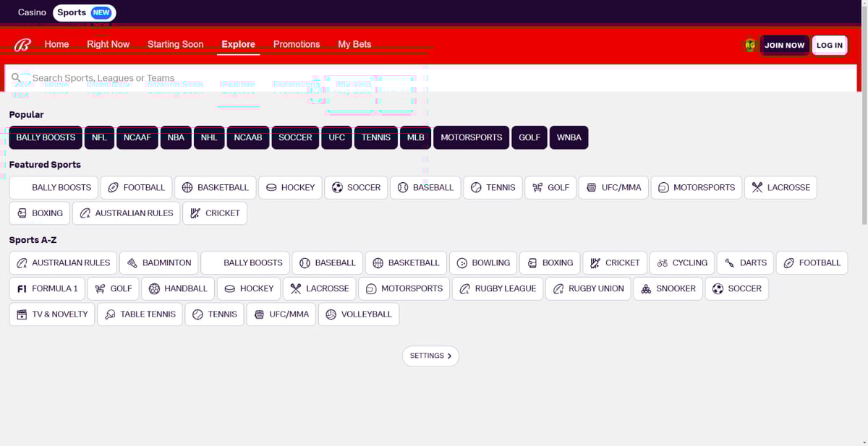Open BALLY BOOSTS under Featured Sports
This screenshot has height=446, width=868.
click(x=54, y=188)
